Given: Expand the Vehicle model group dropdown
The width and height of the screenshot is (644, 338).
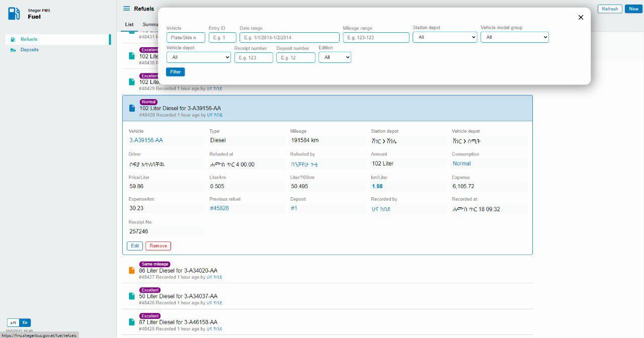Looking at the screenshot, I should [x=514, y=37].
